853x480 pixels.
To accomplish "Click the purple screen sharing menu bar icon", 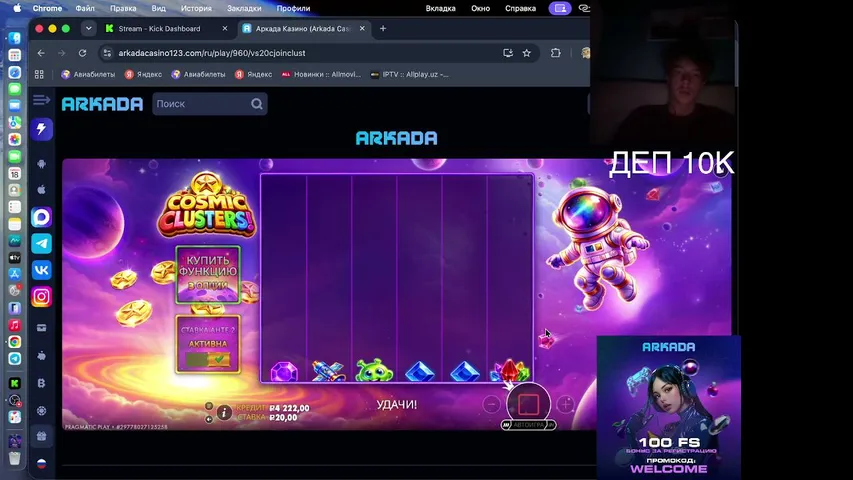I will [560, 8].
